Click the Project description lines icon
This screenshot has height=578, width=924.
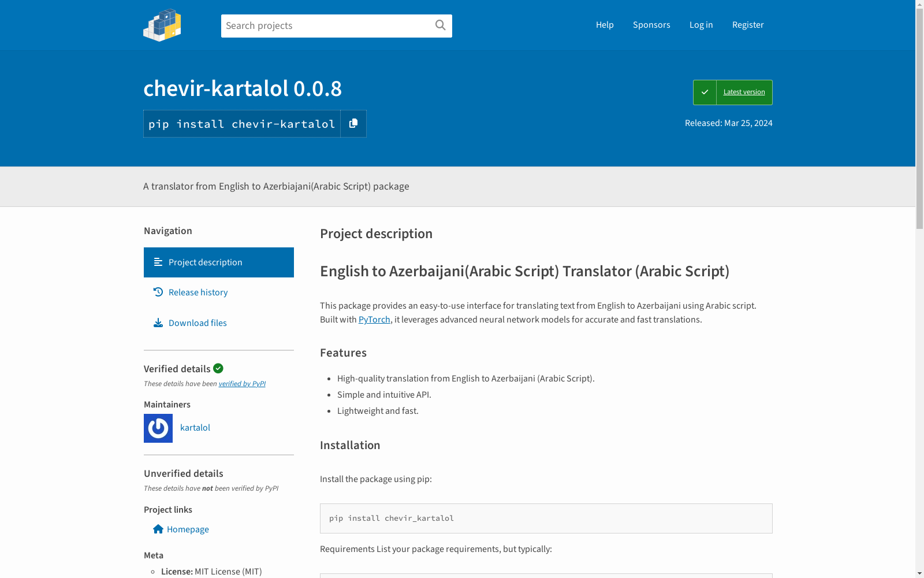[x=158, y=262]
